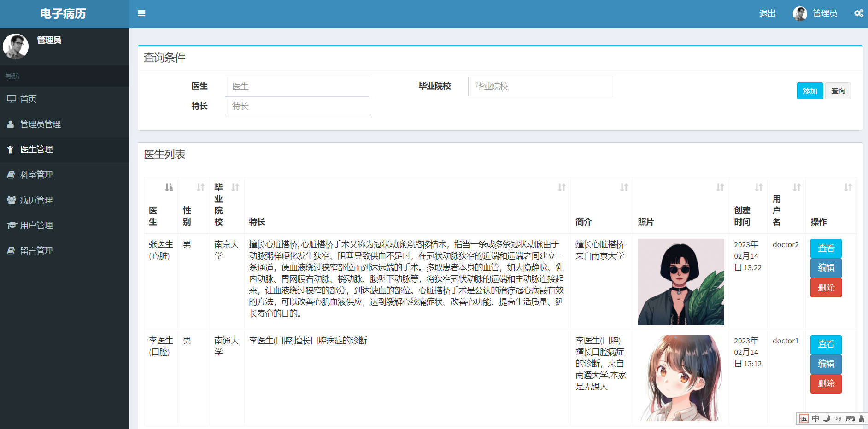This screenshot has height=429, width=868.
Task: Click the 电子病历 logo title
Action: pyautogui.click(x=63, y=14)
